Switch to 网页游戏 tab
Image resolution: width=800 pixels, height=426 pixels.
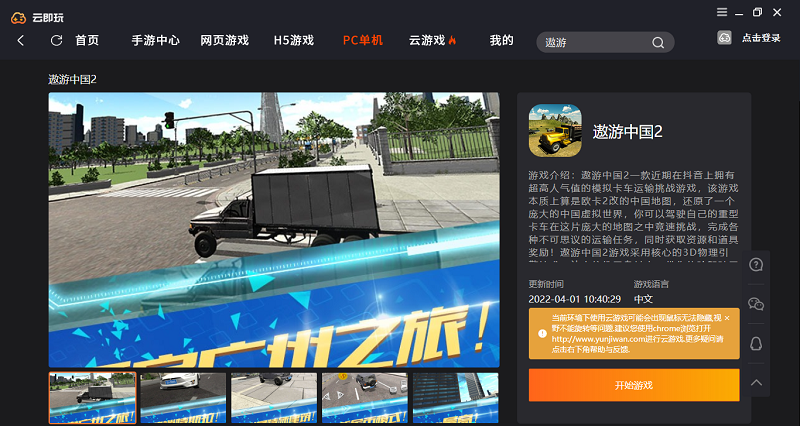(224, 41)
